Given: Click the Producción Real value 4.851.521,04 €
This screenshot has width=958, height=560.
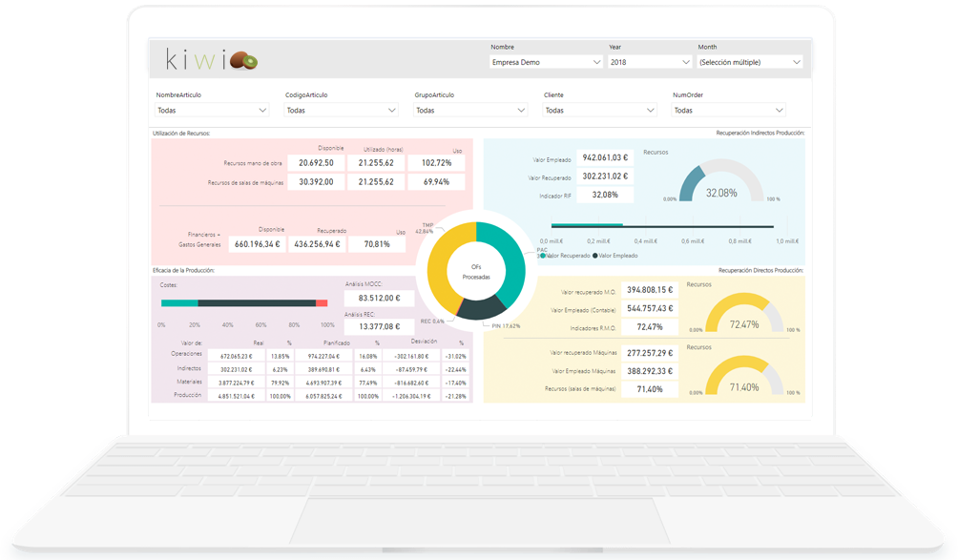Looking at the screenshot, I should coord(236,396).
